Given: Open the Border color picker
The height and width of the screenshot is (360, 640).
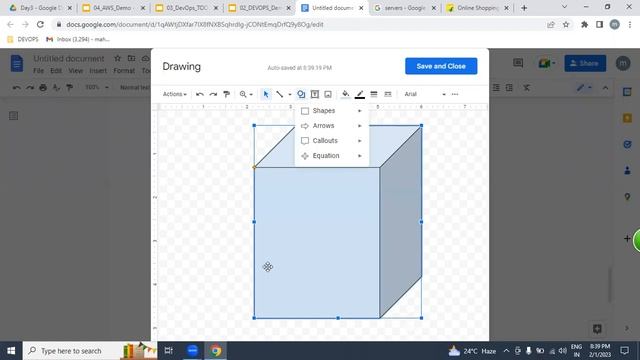Looking at the screenshot, I should tap(360, 94).
